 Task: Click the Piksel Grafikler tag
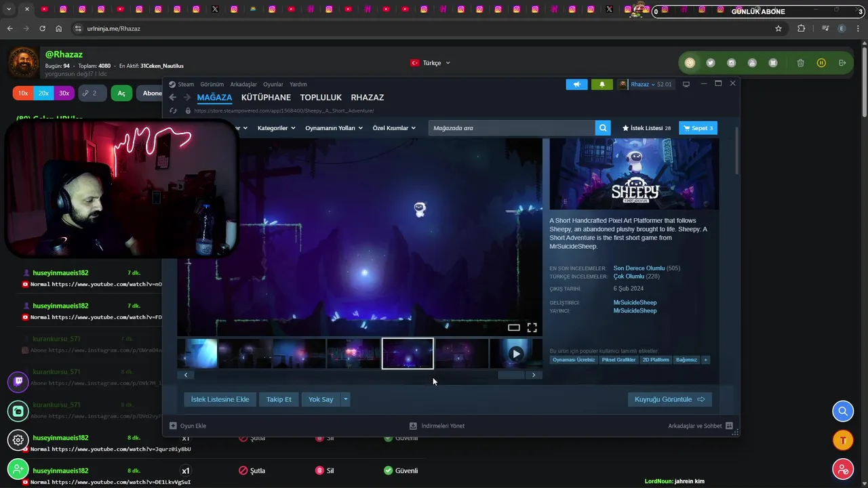tap(619, 360)
